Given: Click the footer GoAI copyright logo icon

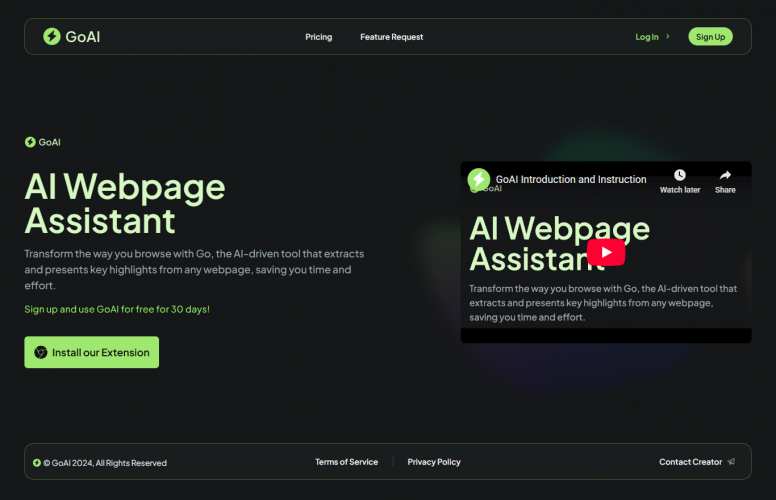Looking at the screenshot, I should 37,463.
